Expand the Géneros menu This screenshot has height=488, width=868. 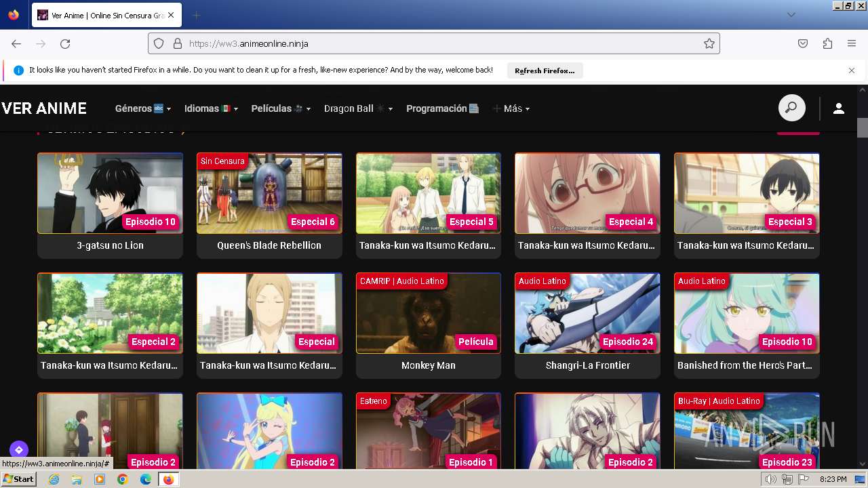[x=143, y=108]
